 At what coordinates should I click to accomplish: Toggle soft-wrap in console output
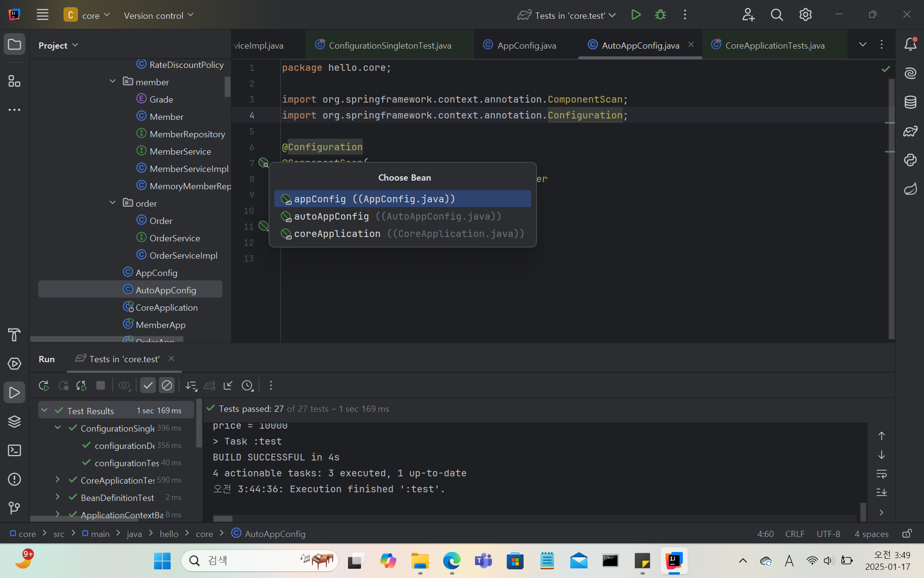[x=881, y=474]
